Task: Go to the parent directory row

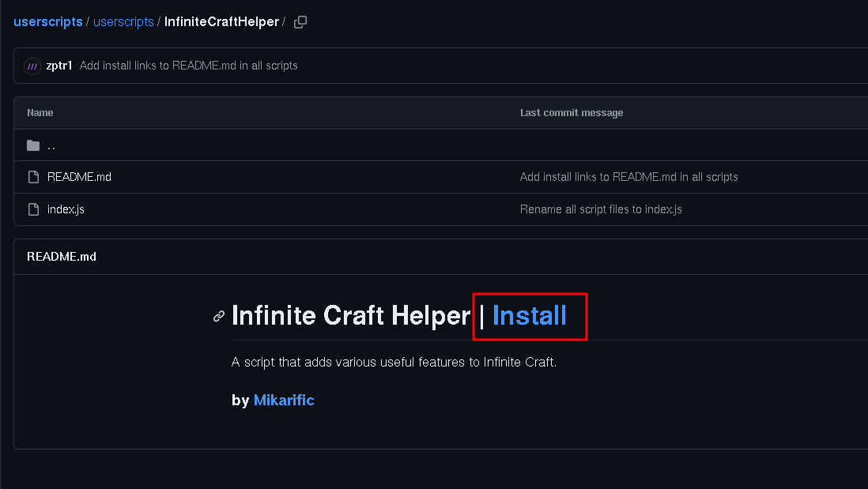Action: (x=440, y=145)
